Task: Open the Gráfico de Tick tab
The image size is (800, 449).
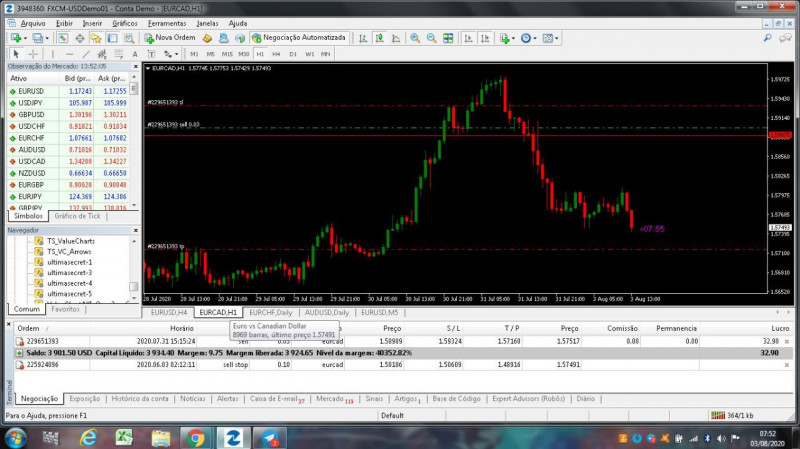Action: coord(77,215)
